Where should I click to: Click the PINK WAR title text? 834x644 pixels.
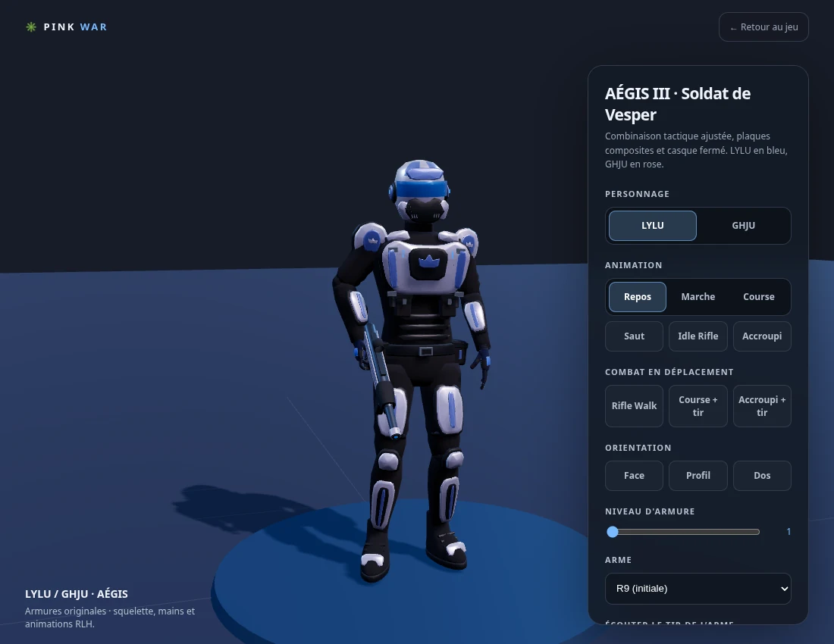75,27
